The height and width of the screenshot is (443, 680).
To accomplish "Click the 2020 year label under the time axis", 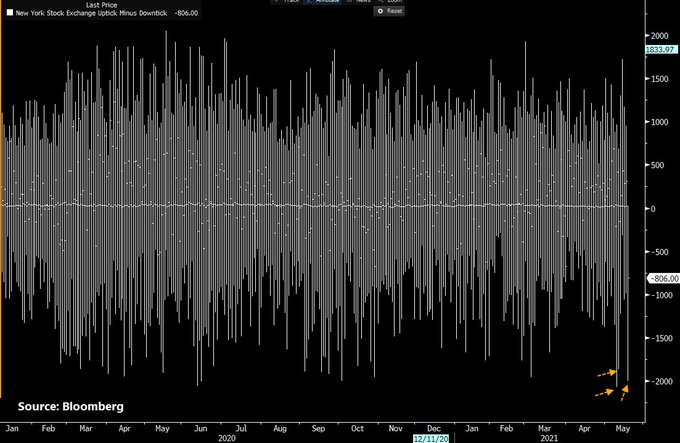I will [x=227, y=438].
